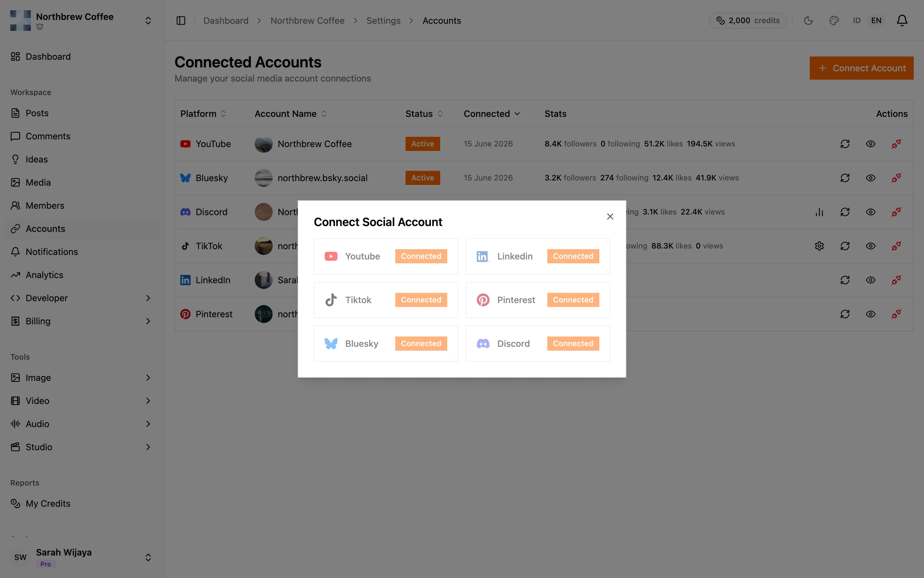Expand the Developer menu
The height and width of the screenshot is (578, 924).
[x=81, y=298]
